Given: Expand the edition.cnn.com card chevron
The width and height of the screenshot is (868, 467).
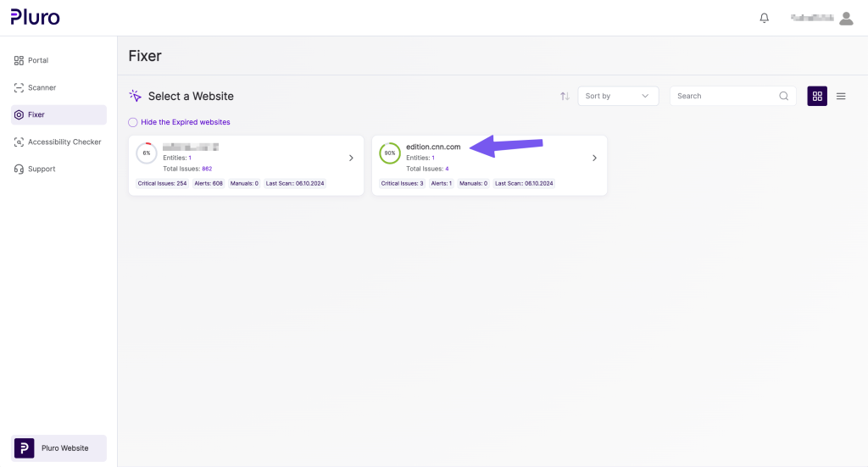Looking at the screenshot, I should [x=594, y=158].
